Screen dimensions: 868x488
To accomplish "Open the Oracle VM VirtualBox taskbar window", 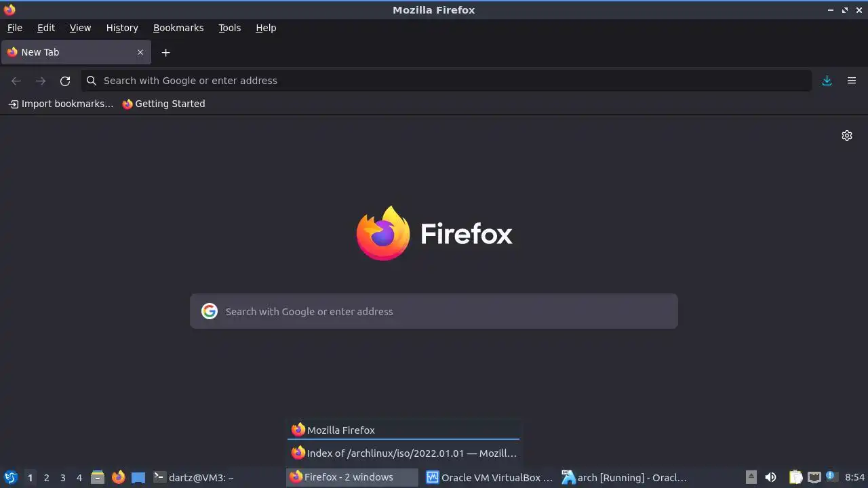I will 489,477.
